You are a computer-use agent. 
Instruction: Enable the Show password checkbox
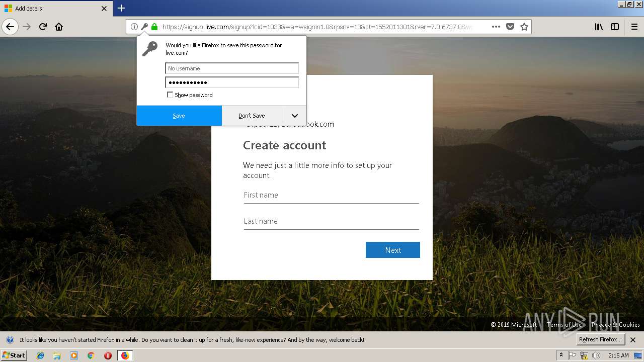(x=170, y=95)
